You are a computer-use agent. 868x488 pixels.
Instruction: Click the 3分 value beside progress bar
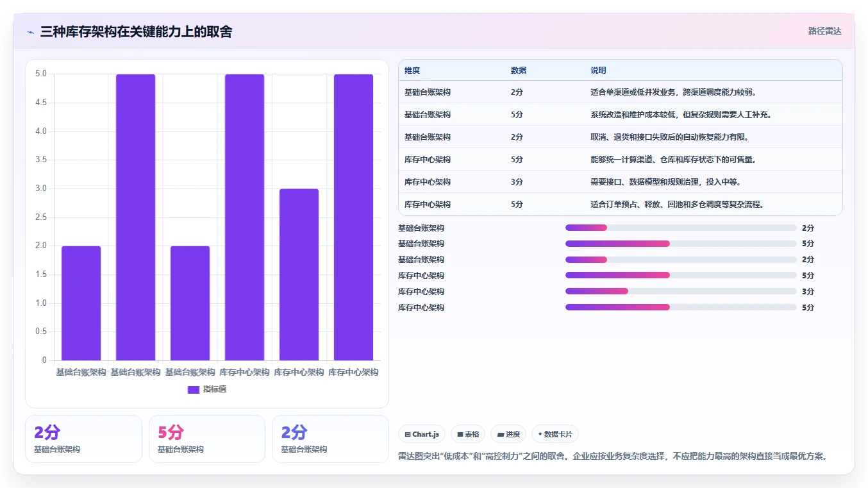tap(808, 291)
